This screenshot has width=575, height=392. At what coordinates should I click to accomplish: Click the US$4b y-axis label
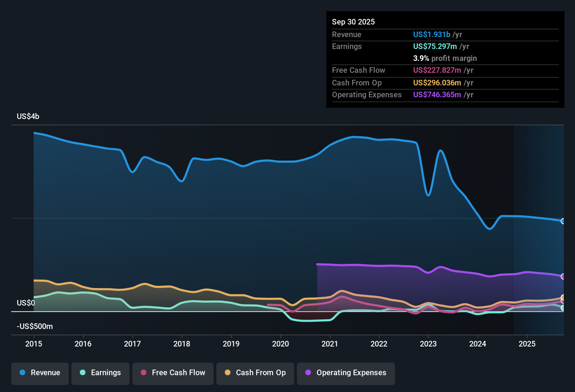click(x=28, y=116)
